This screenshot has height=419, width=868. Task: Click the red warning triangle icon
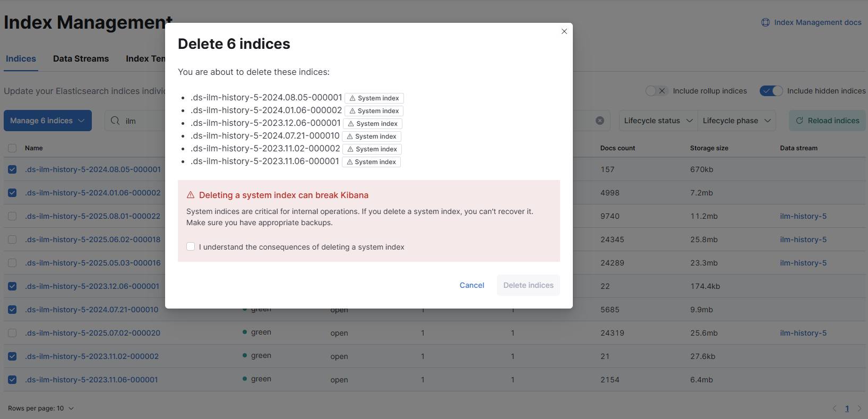click(191, 195)
